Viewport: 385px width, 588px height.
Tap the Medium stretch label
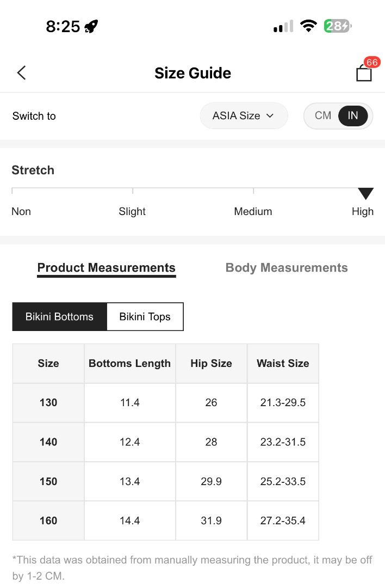(253, 211)
